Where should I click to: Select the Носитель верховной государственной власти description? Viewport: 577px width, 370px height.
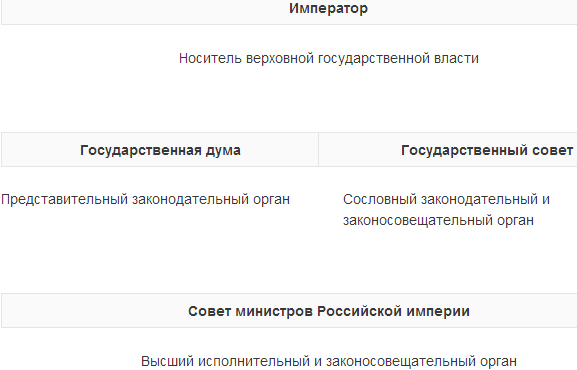329,59
